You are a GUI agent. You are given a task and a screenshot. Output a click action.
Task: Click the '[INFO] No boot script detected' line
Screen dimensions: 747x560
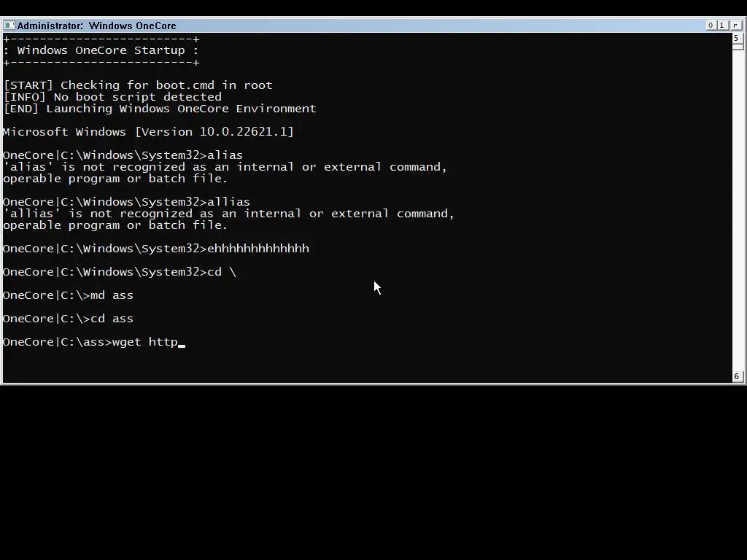tap(112, 97)
